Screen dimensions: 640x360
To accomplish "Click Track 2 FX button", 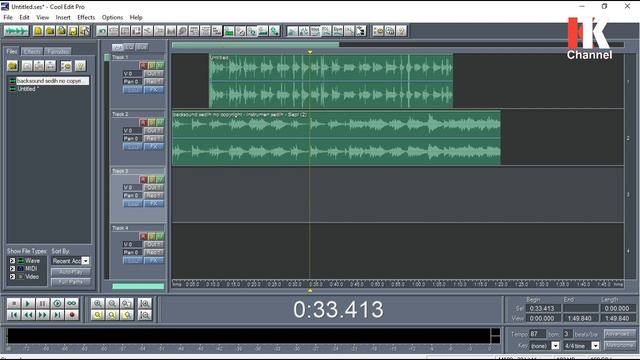I will (x=154, y=146).
